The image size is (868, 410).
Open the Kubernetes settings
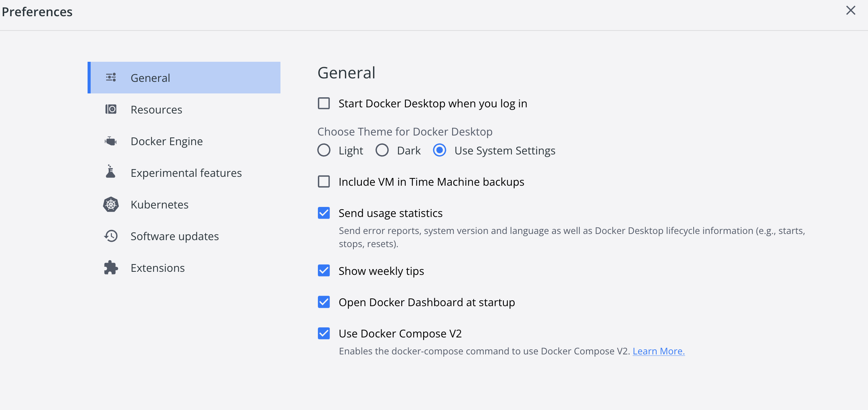[x=184, y=204]
